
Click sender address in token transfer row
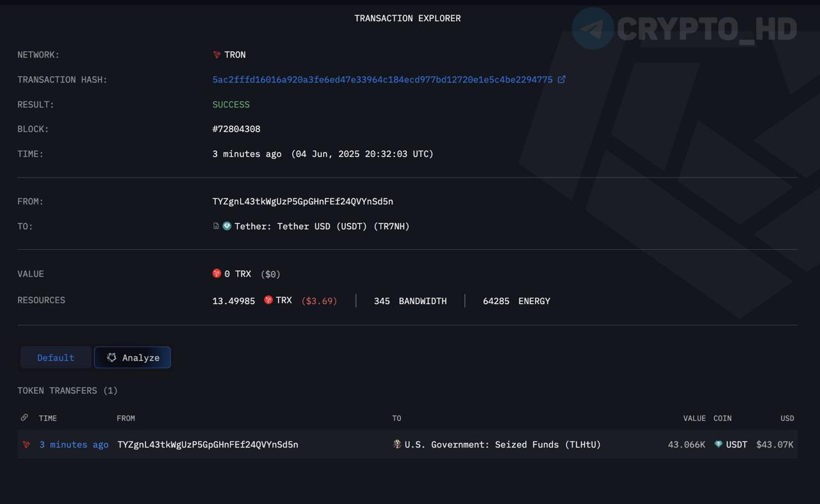208,444
